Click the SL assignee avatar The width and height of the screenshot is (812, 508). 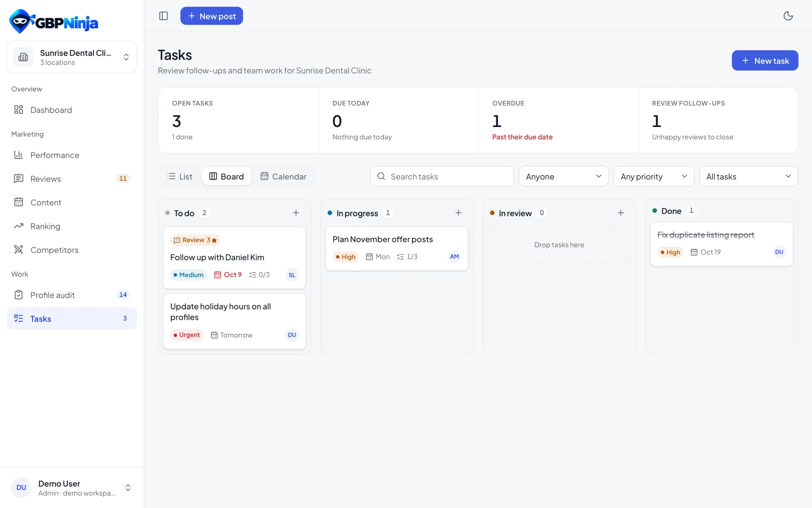pos(292,275)
